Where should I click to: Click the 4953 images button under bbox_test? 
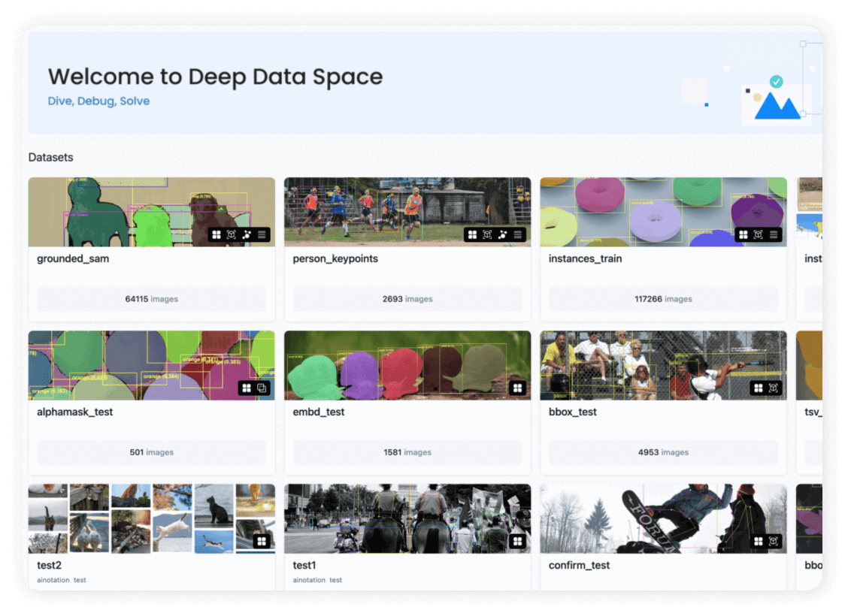(x=663, y=452)
